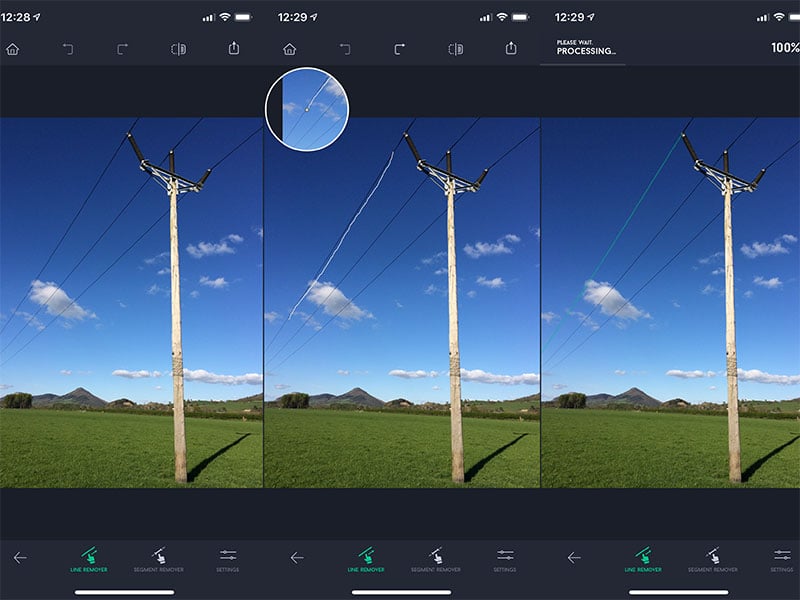Image resolution: width=800 pixels, height=600 pixels.
Task: Select Line Remover tool on left phone screen
Action: click(89, 560)
